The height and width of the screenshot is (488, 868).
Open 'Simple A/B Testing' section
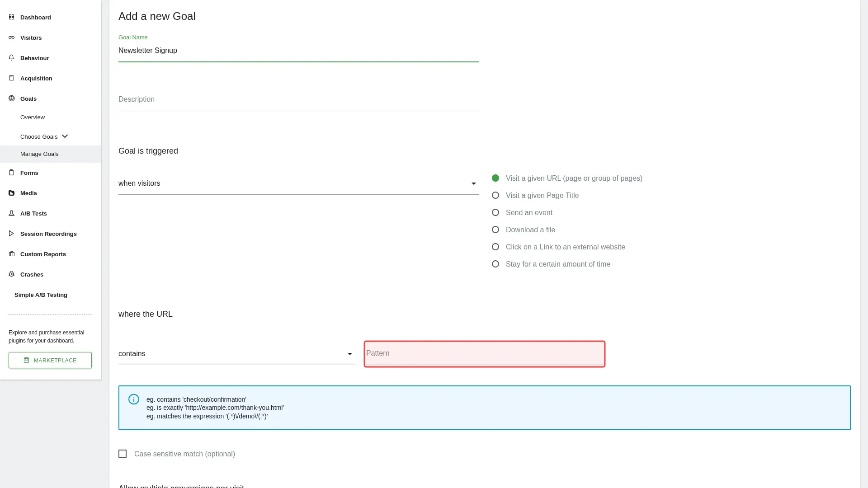pyautogui.click(x=41, y=295)
